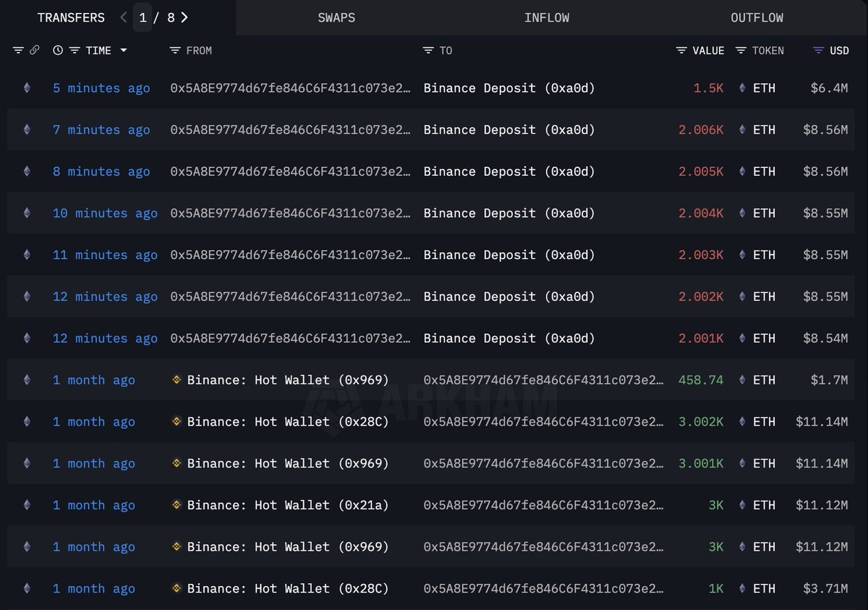Click Ethereum chain icon in 7 minutes ago row
The height and width of the screenshot is (610, 868).
tap(27, 130)
